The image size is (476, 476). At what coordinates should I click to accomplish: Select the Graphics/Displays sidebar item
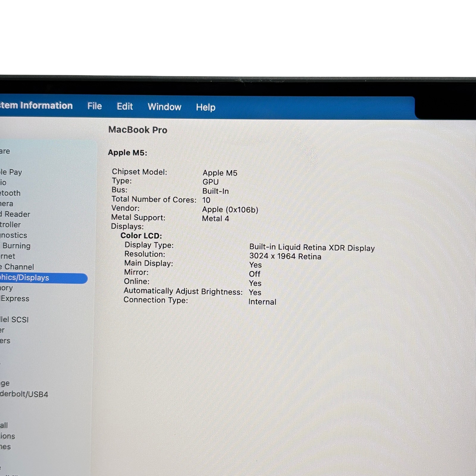pos(44,278)
